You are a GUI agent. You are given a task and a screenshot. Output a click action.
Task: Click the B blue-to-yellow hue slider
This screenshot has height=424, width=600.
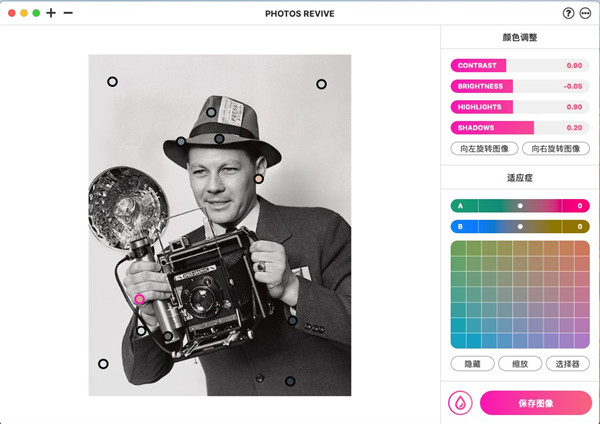520,227
